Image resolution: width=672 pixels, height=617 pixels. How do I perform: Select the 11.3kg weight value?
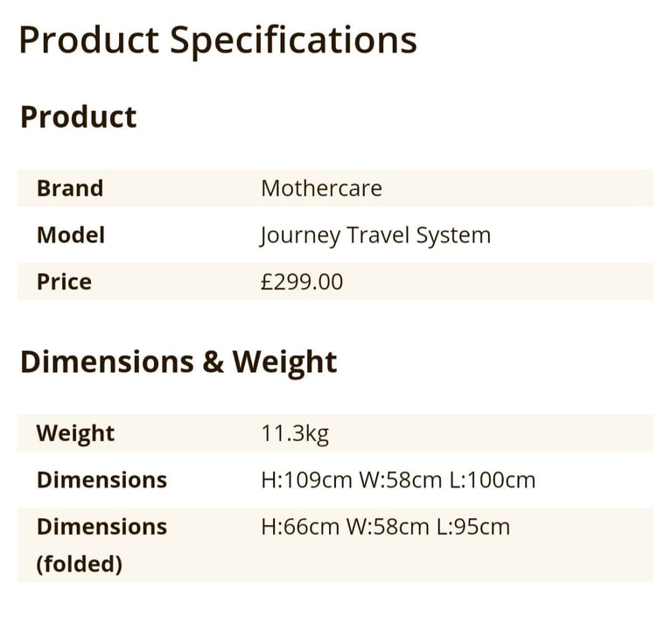pos(295,433)
